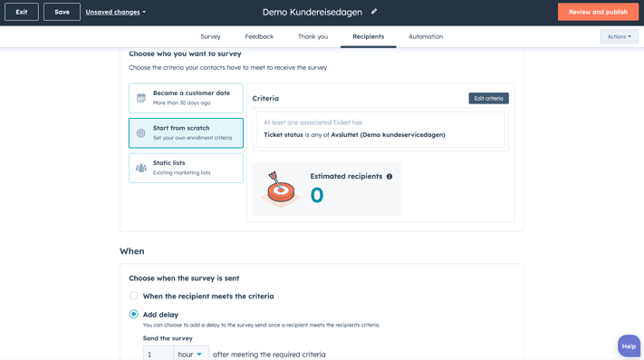Click the Save button

(62, 12)
